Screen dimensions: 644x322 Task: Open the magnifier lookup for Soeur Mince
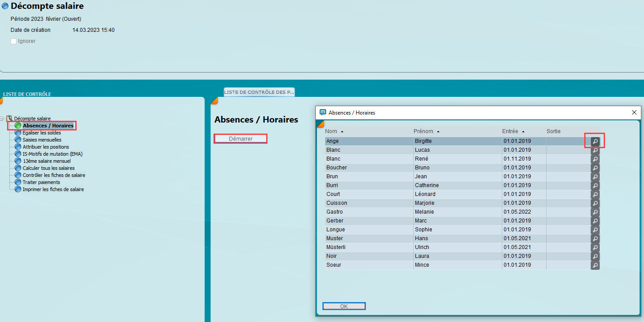595,265
